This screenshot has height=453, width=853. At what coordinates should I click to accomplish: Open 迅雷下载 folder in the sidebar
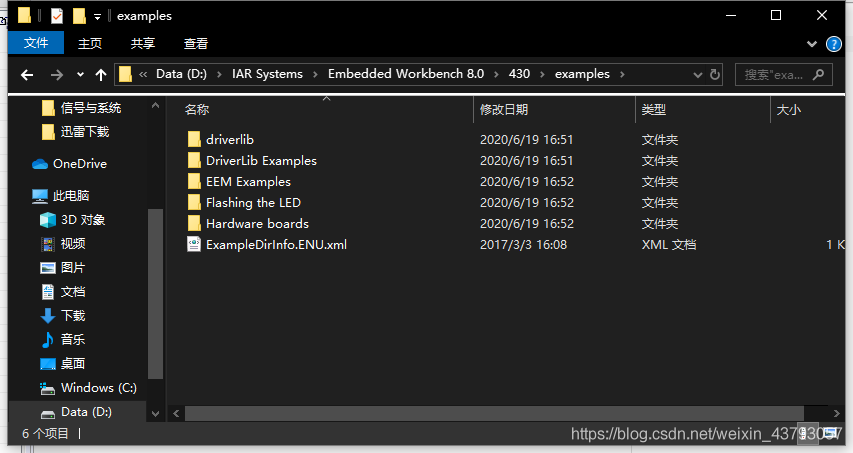tap(75, 132)
